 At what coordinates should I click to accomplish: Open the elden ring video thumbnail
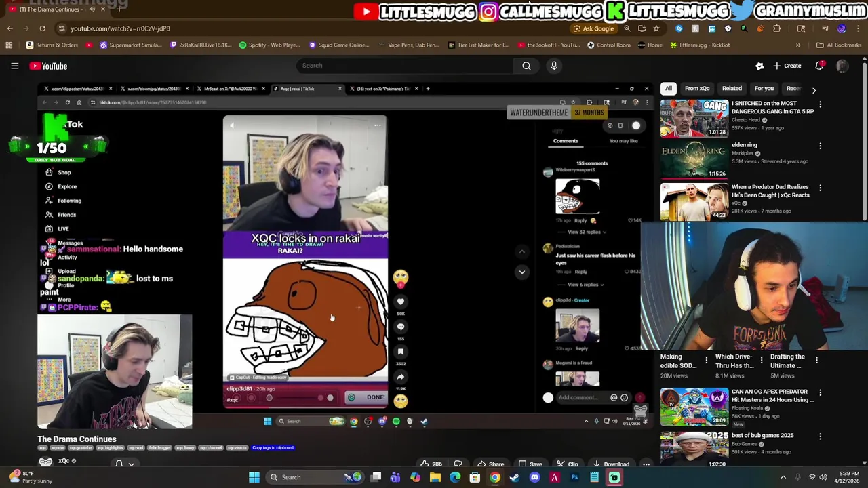coord(694,160)
